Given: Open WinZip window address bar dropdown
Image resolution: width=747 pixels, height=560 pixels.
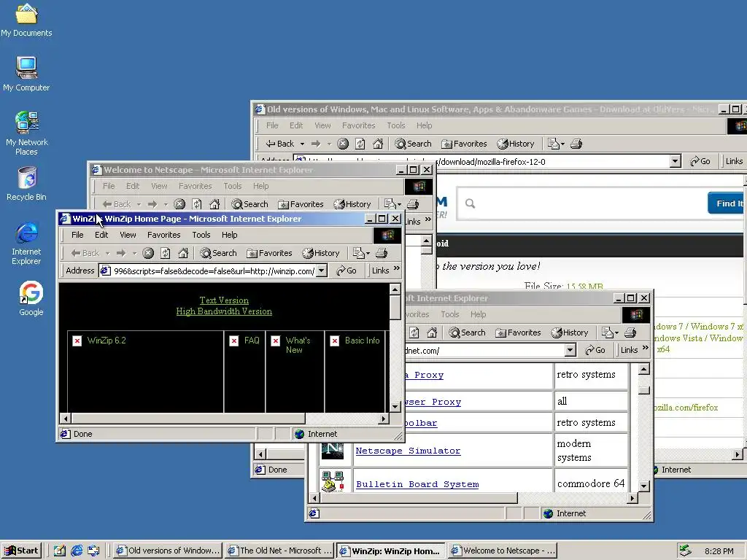Looking at the screenshot, I should click(x=322, y=271).
